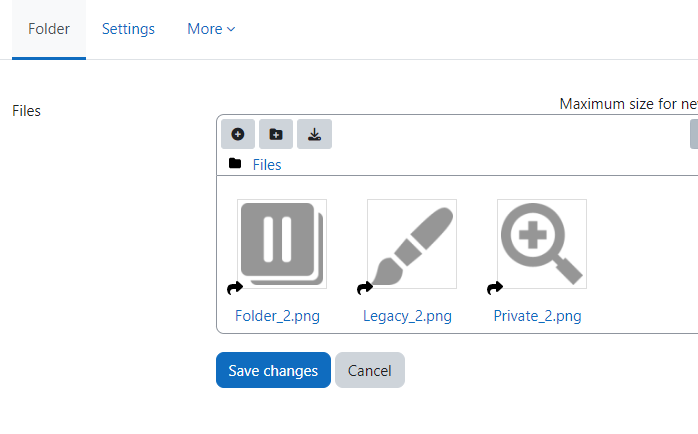Open the Folder_2.png filename link
The width and height of the screenshot is (698, 434).
pos(277,316)
